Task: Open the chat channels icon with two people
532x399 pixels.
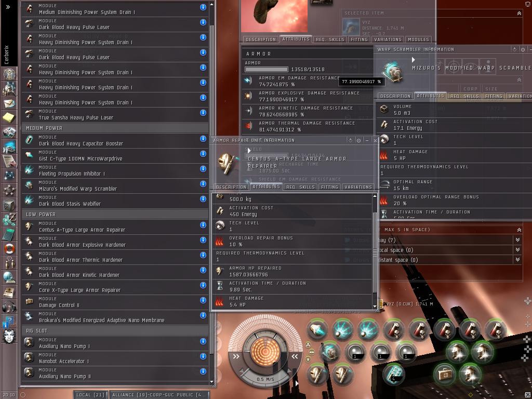Action: point(9,263)
